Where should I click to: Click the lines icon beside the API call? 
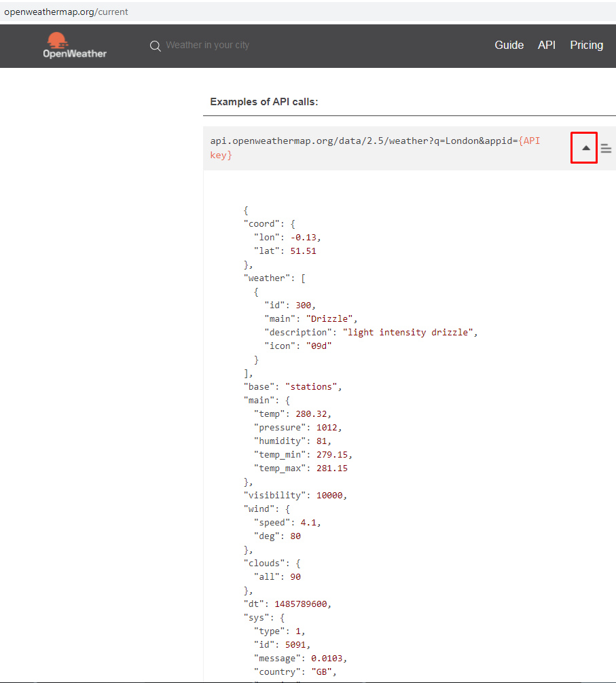pyautogui.click(x=606, y=149)
